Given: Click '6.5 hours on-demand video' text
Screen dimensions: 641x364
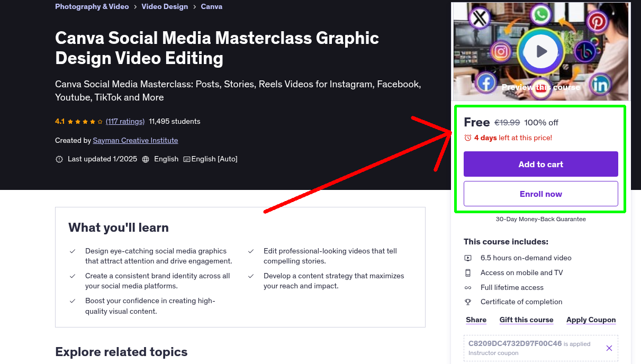Looking at the screenshot, I should tap(526, 258).
